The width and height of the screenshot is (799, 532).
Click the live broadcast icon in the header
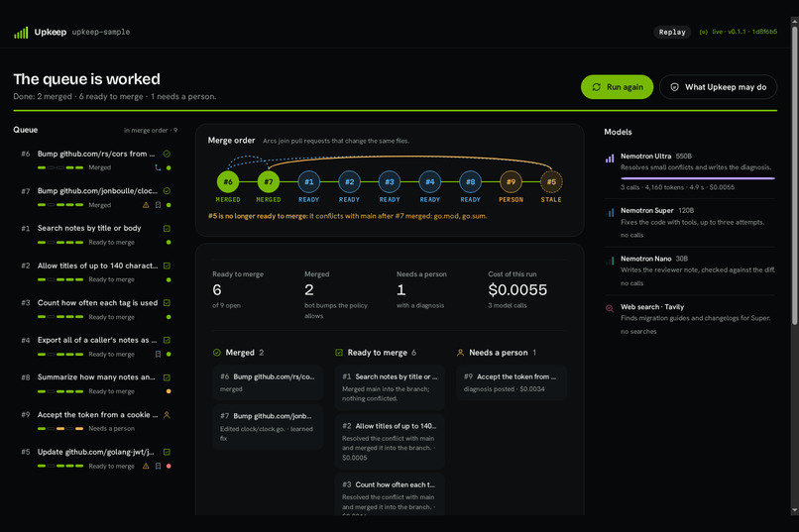point(703,32)
